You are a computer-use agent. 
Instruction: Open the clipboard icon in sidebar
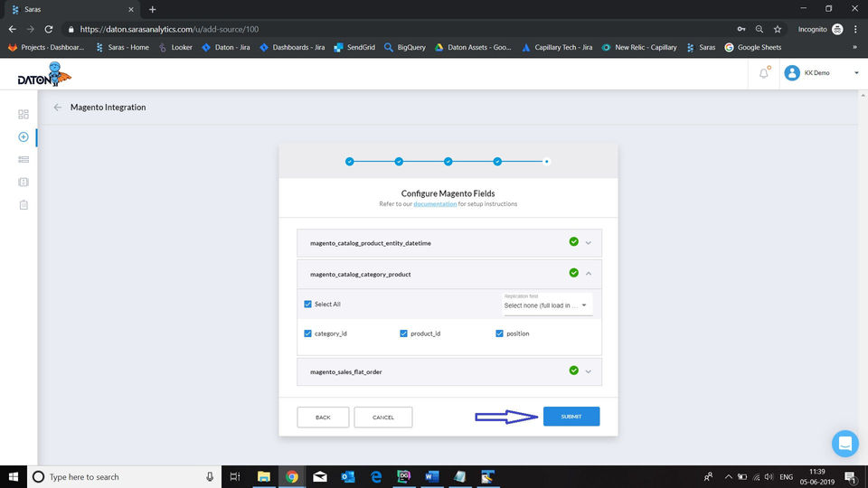[24, 205]
